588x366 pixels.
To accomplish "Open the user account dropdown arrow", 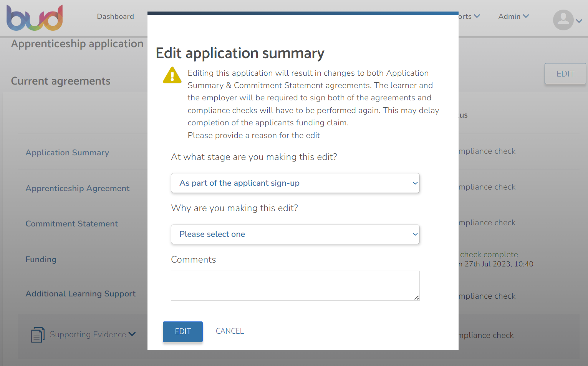I will tap(579, 21).
